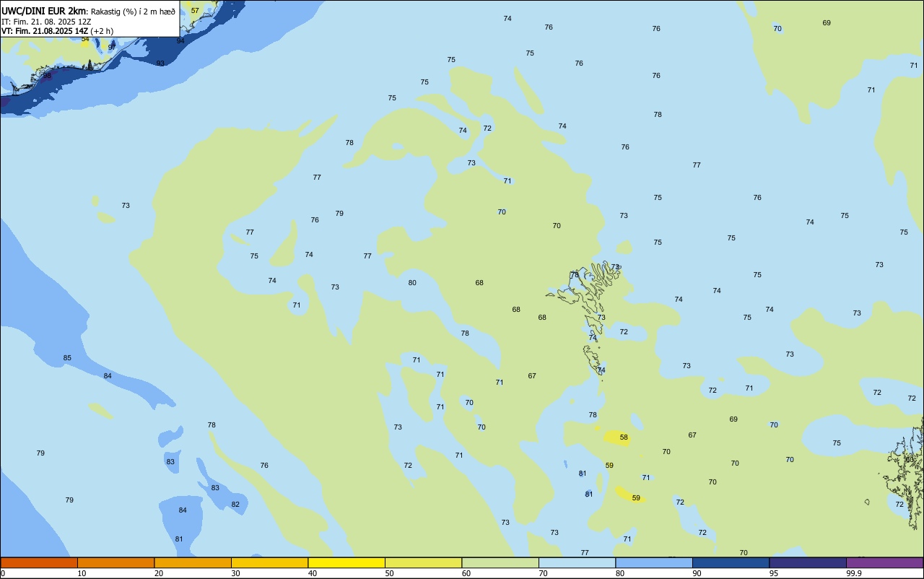924x579 pixels.
Task: Click the orange 10–20 legend swatch
Action: [115, 562]
